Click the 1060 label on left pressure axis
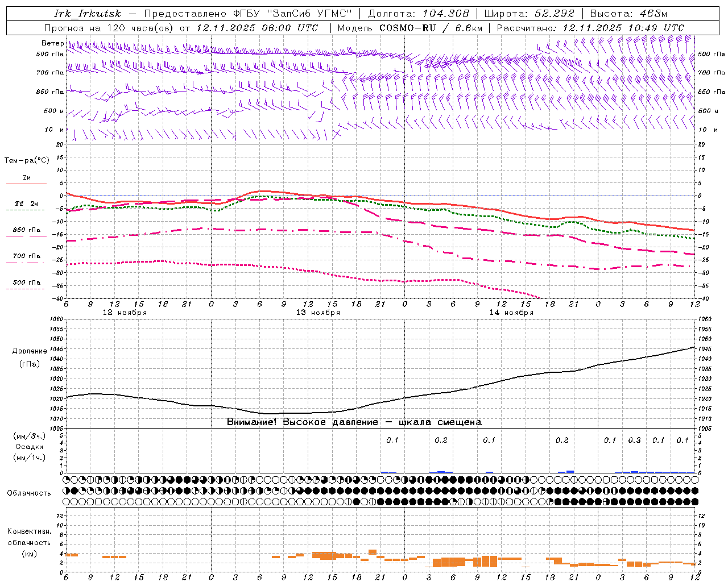728x582 pixels. click(x=57, y=319)
